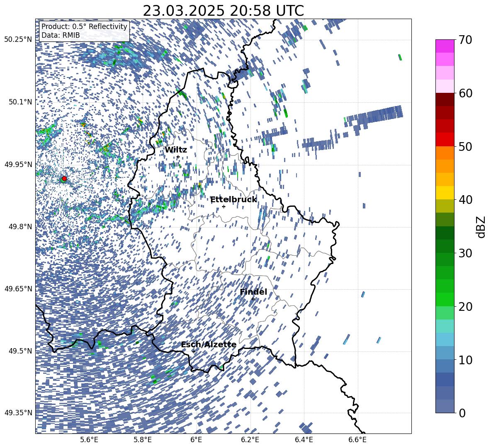The image size is (491, 448).
Task: Click the 30 tick label on colorbar
Action: coord(465,253)
